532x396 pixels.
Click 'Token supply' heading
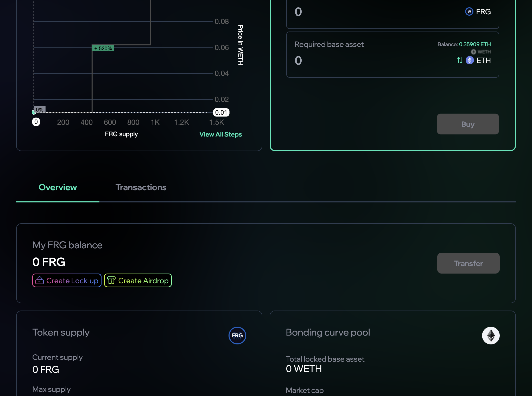[x=61, y=332]
